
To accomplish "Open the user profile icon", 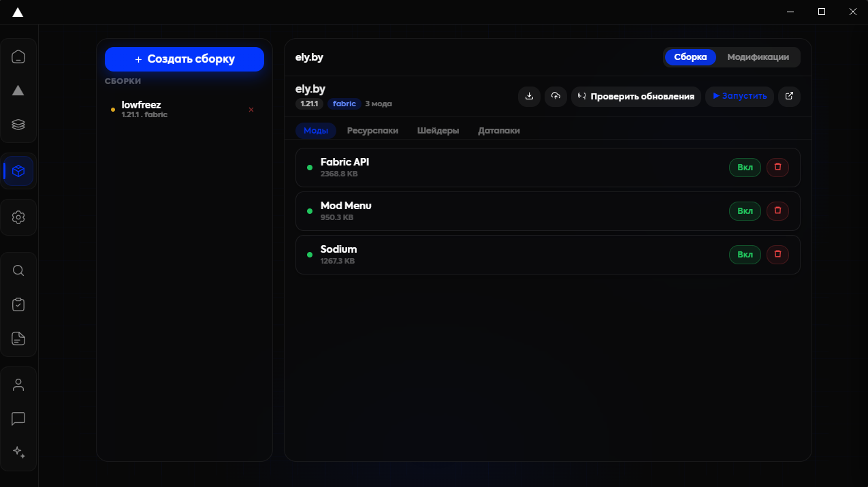I will [18, 385].
